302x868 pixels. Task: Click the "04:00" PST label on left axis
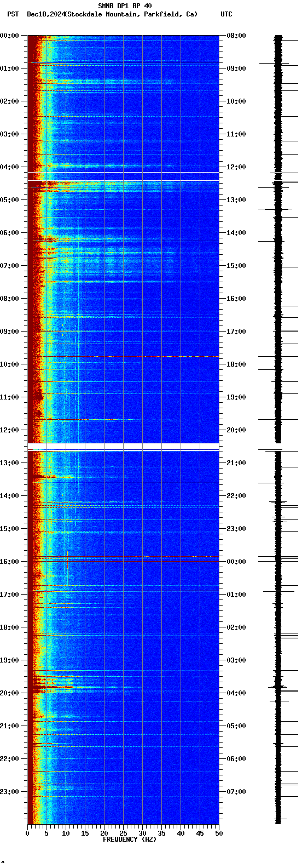(x=9, y=167)
